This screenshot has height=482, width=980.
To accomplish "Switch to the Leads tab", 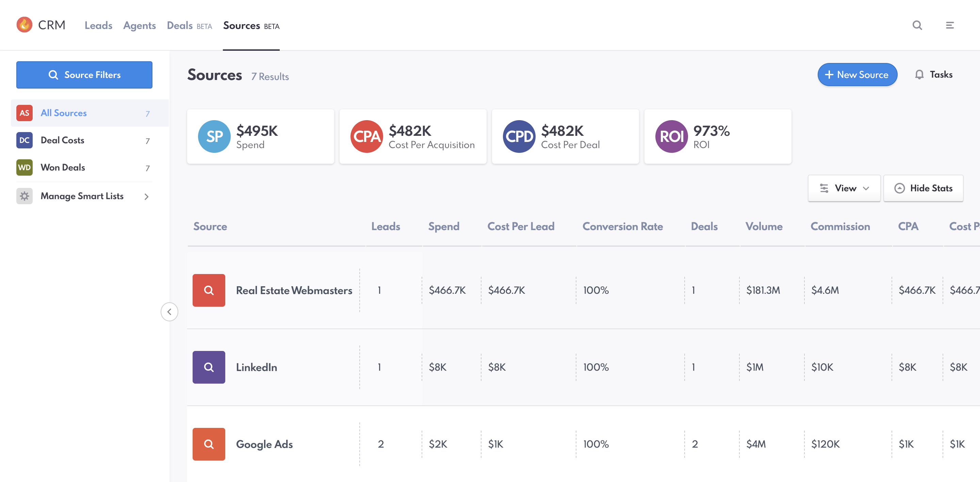I will click(x=99, y=26).
